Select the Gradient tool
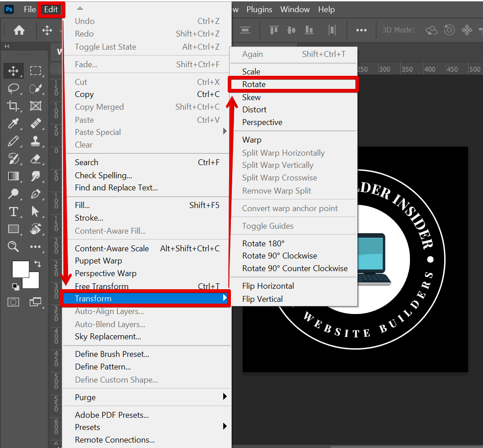This screenshot has height=448, width=483. (x=13, y=176)
